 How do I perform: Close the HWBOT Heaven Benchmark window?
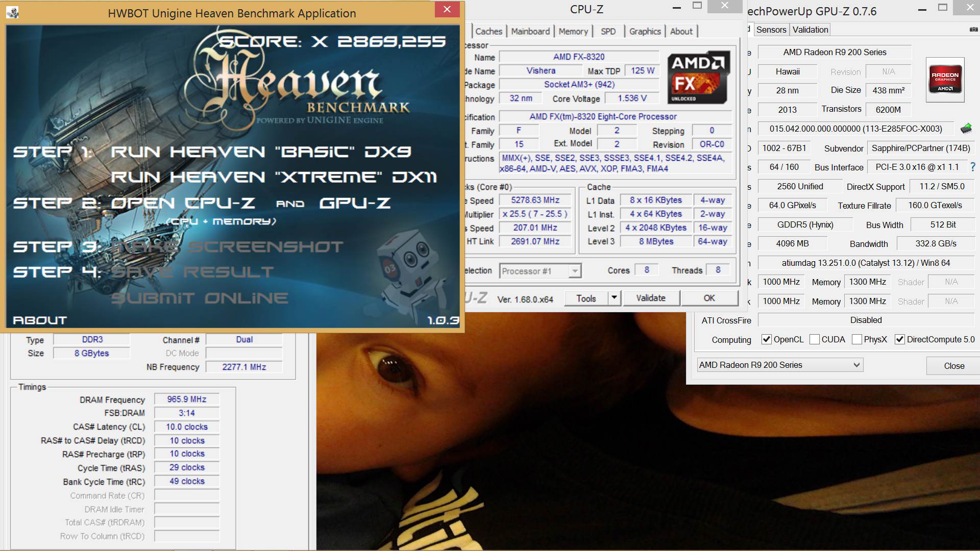(447, 9)
